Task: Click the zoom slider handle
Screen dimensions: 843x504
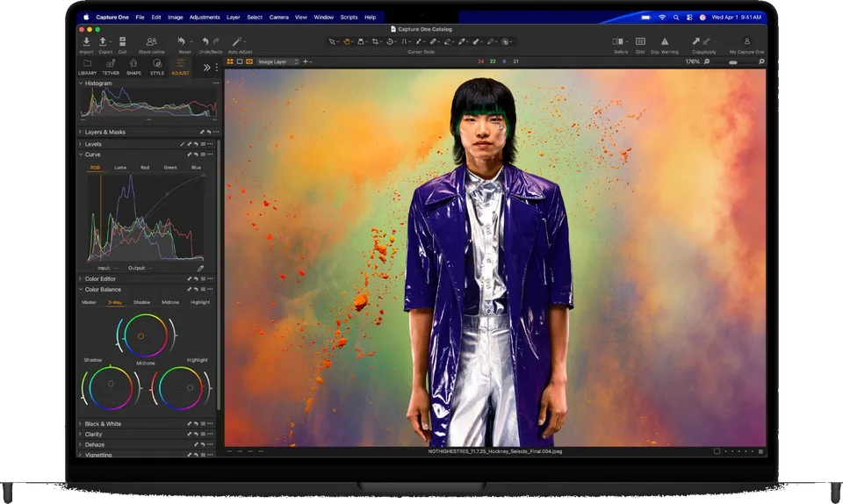Action: [732, 62]
